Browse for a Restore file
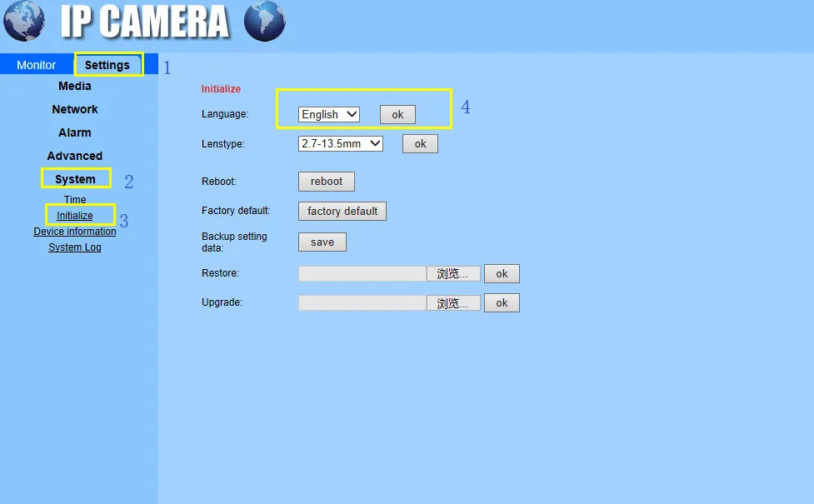814x504 pixels. (452, 273)
